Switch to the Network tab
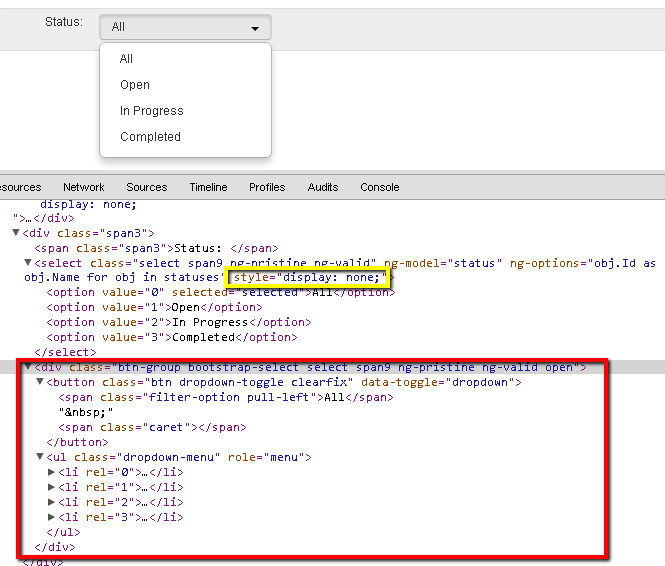Viewport: 665px width, 566px height. pyautogui.click(x=84, y=187)
